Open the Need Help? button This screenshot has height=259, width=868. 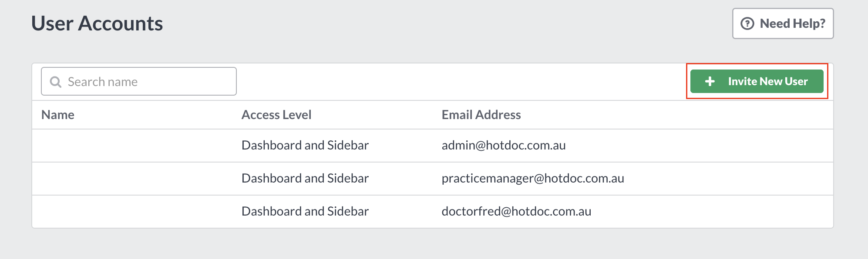click(x=783, y=23)
